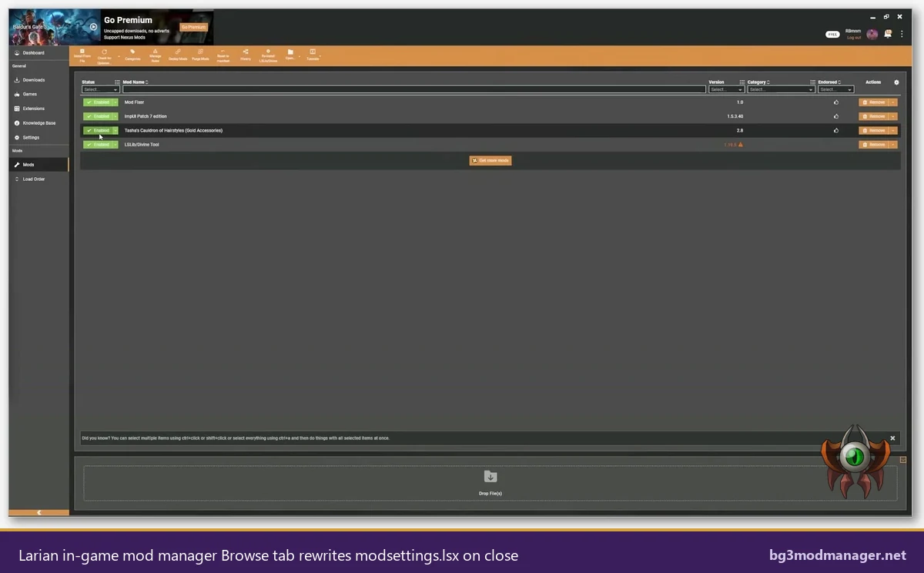This screenshot has width=924, height=573.
Task: Toggle Enabled status for Tasha's Cauldron of Hairstyles
Action: (x=97, y=130)
